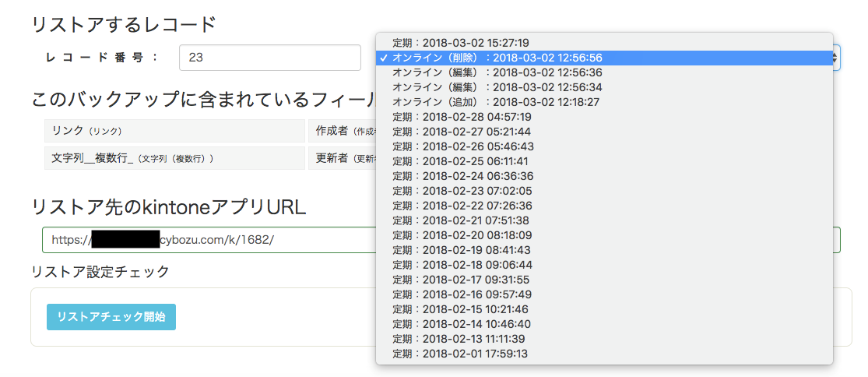
Task: Click the kintone app URL field
Action: click(x=441, y=240)
